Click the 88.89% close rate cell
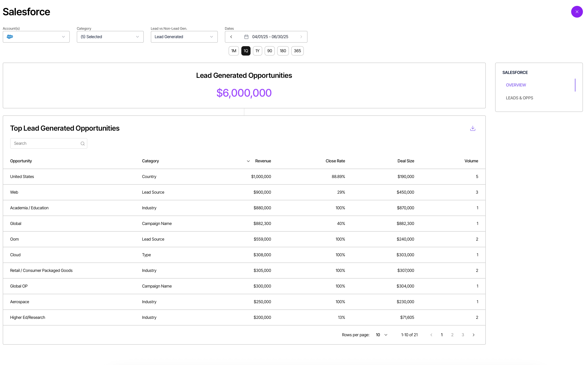The height and width of the screenshot is (365, 588). [338, 177]
